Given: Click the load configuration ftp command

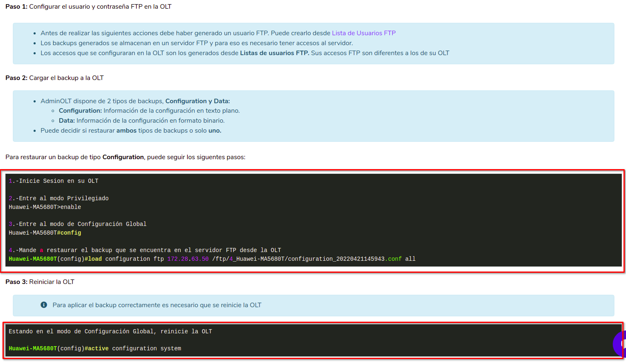Looking at the screenshot, I should click(124, 259).
